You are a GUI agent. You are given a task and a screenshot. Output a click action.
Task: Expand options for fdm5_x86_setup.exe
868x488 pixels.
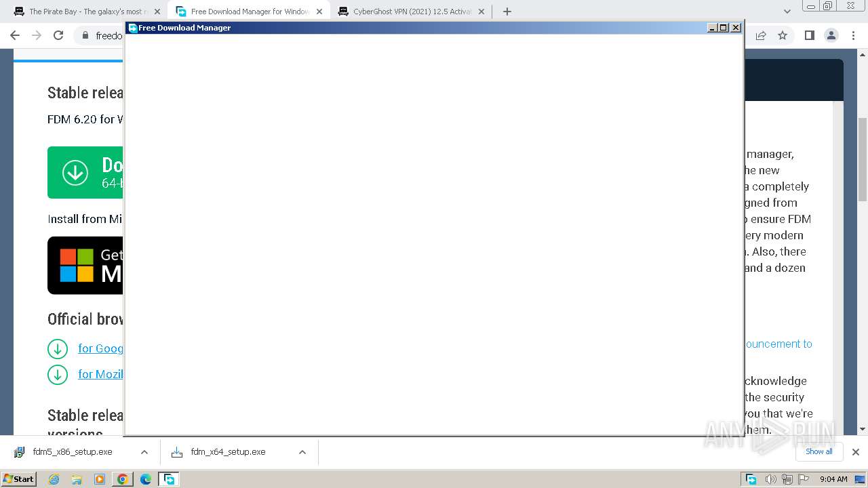144,452
